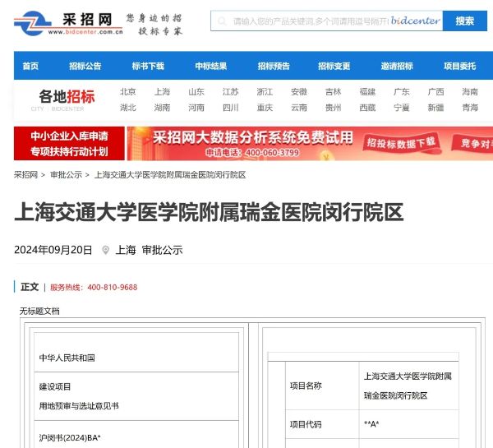This screenshot has width=493, height=448.
Task: Click the 中小企业入库申请 red banner
Action: [69, 143]
